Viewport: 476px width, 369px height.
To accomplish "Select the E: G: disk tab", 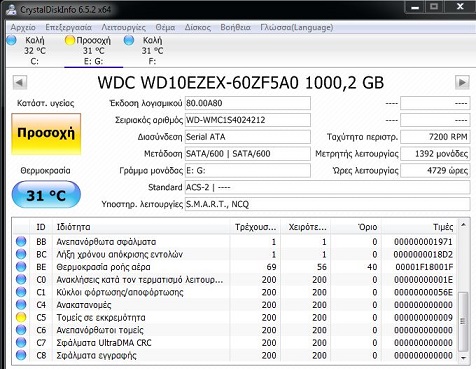I will 94,51.
